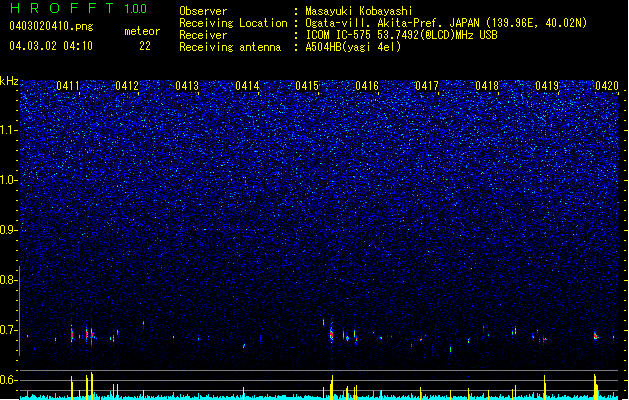
Task: Click the 0417 time marker
Action: point(427,85)
